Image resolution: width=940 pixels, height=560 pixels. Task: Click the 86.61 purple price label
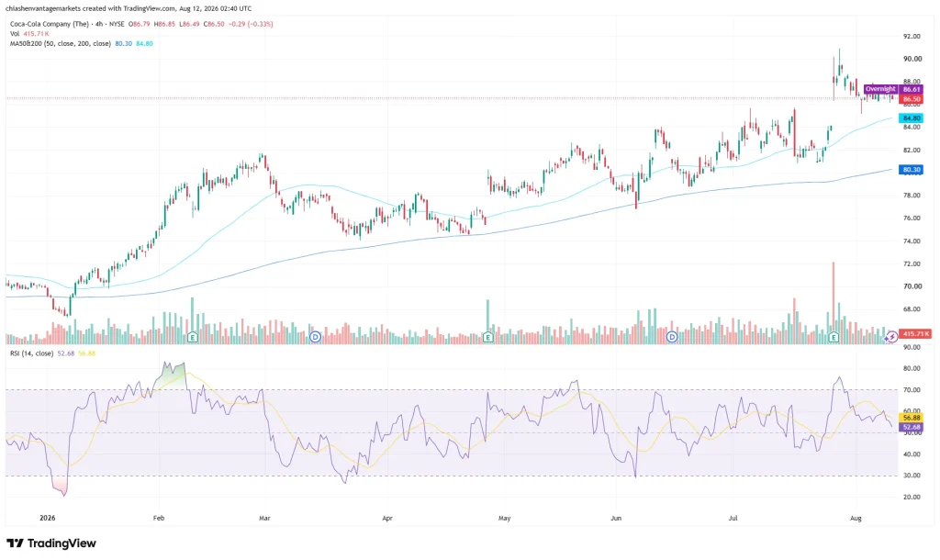tap(912, 89)
